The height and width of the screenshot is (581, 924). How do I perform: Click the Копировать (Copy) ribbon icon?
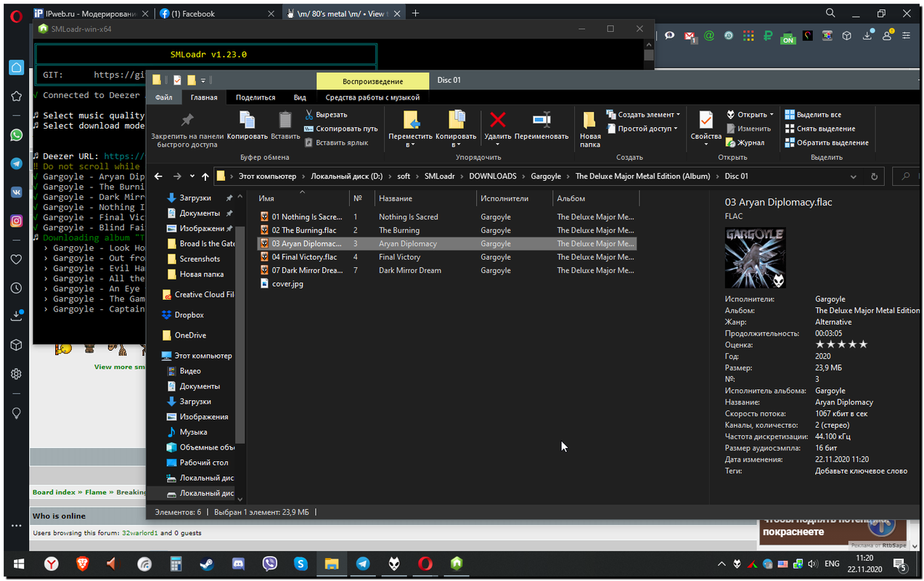tap(248, 126)
